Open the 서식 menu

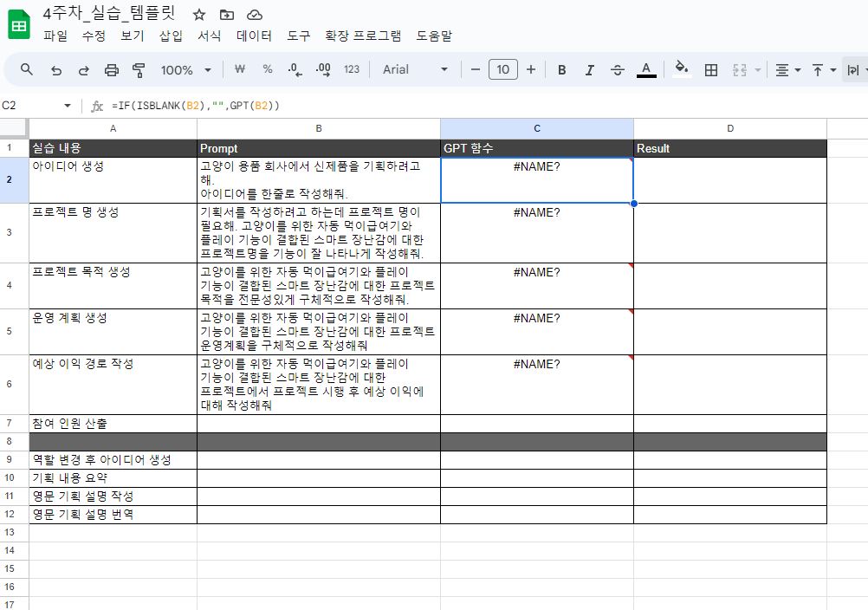210,36
